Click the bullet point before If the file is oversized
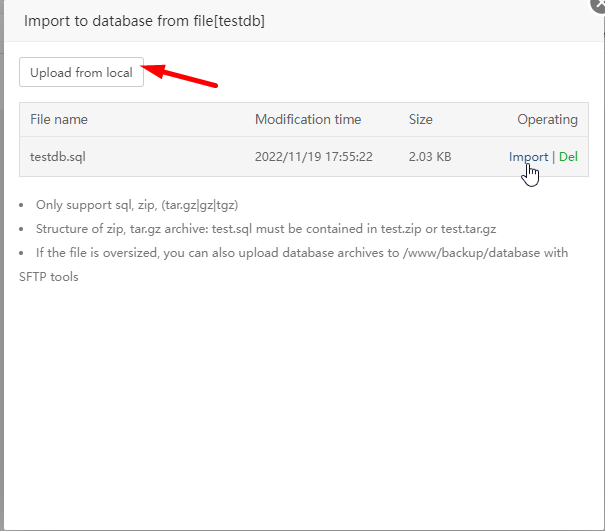 (x=21, y=253)
